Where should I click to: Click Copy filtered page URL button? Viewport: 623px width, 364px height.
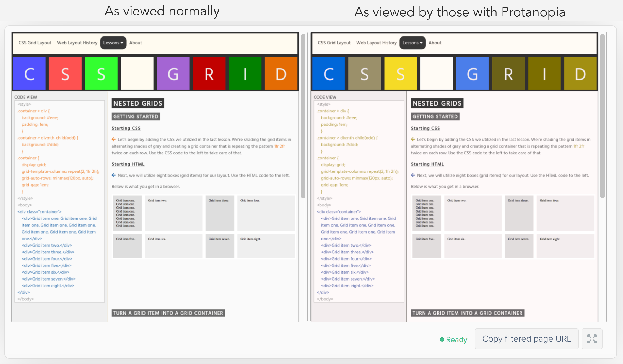coord(526,339)
